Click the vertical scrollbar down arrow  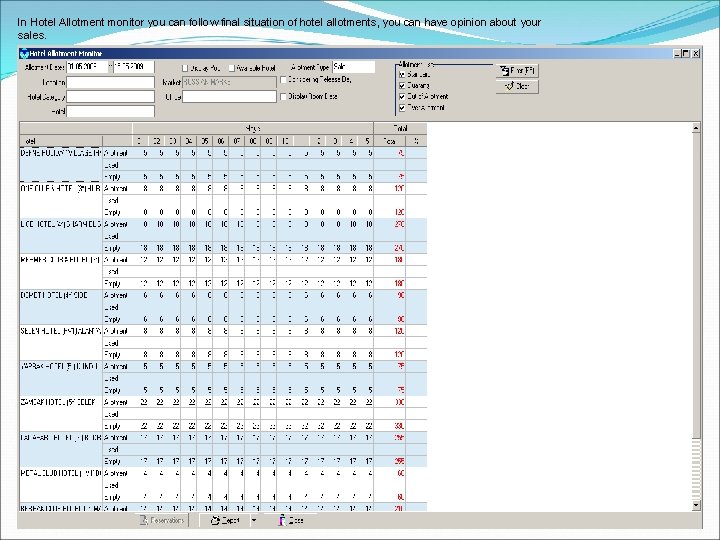click(x=696, y=505)
